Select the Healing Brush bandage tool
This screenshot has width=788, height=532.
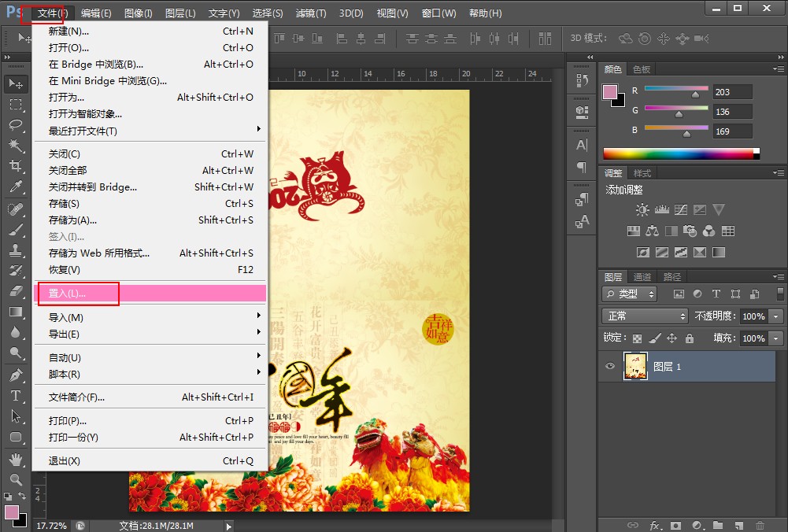[x=16, y=208]
